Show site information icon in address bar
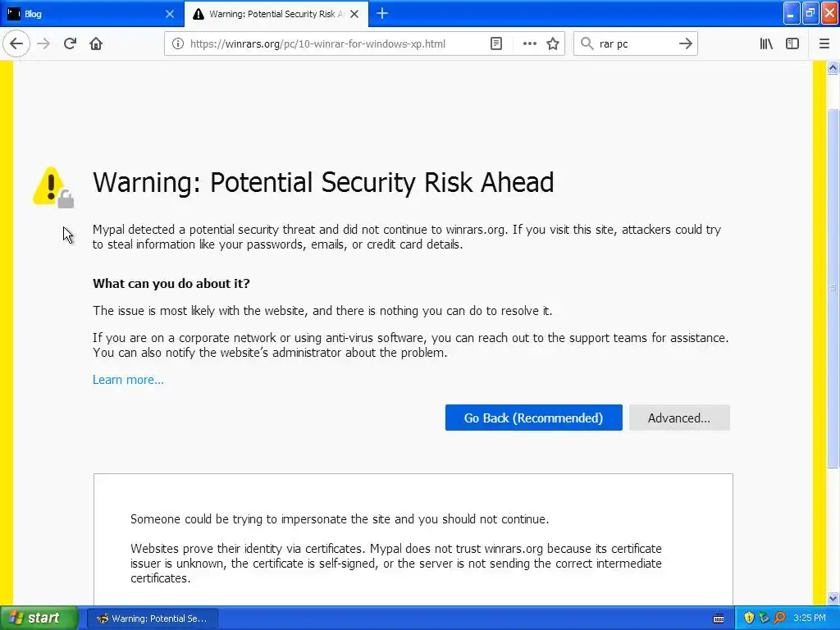 [x=178, y=44]
